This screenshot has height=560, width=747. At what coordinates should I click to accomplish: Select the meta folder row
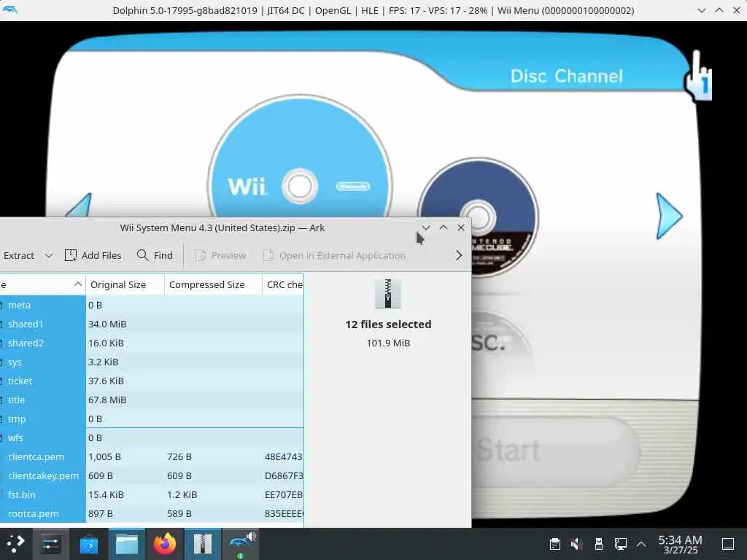[x=152, y=306]
